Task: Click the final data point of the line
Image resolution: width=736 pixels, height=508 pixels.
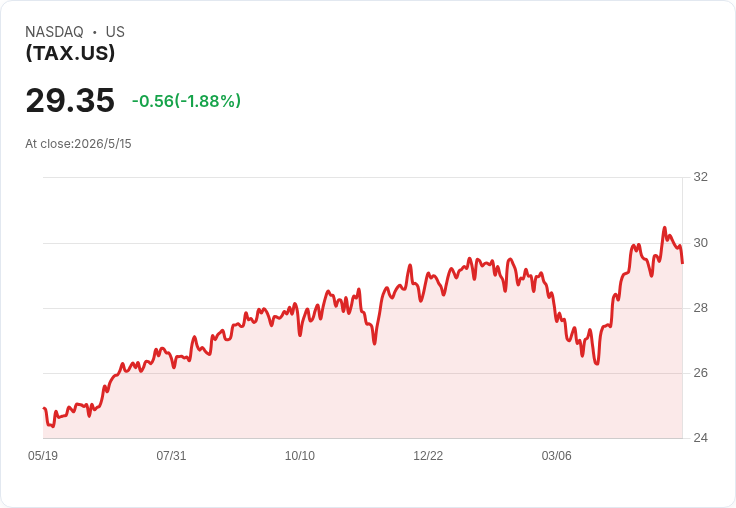Action: 682,263
